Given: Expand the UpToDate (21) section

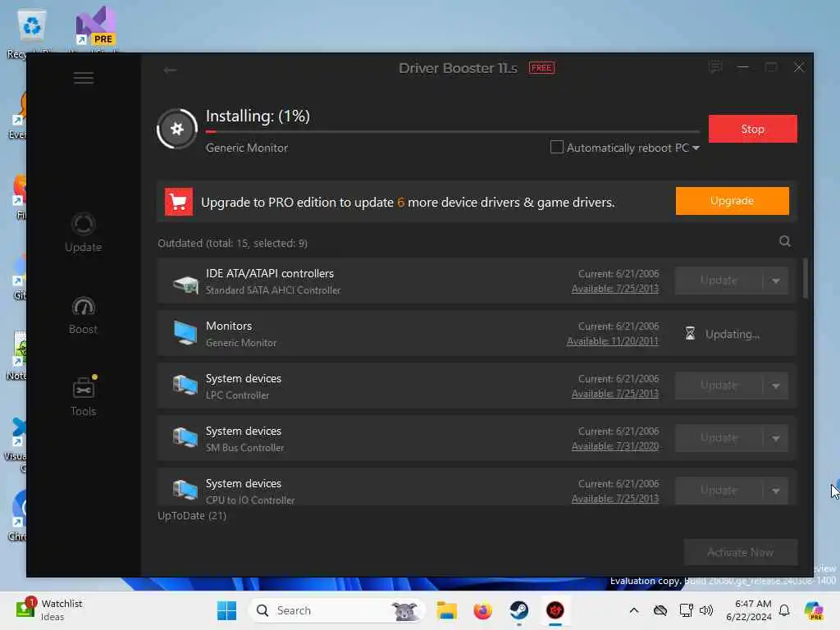Looking at the screenshot, I should tap(192, 516).
